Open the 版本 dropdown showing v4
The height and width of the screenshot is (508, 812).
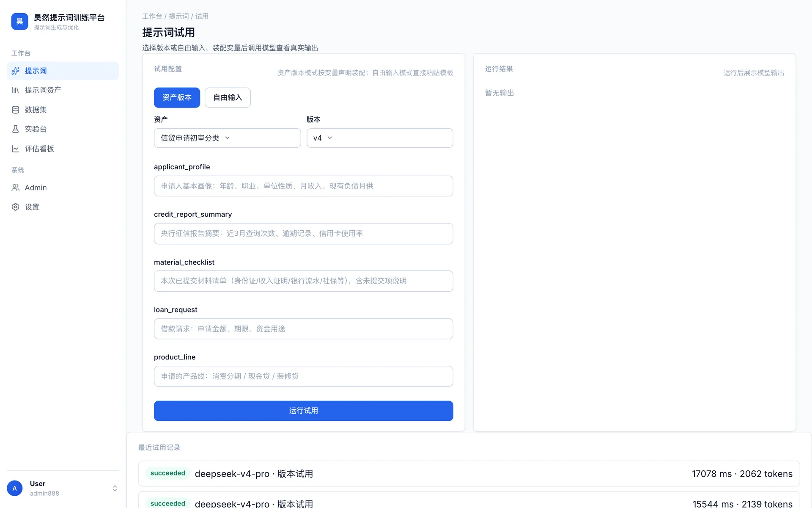click(x=380, y=138)
